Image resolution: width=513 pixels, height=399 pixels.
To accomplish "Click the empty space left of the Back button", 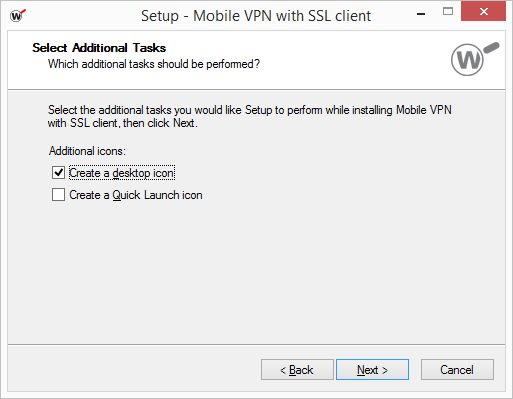I will [133, 370].
